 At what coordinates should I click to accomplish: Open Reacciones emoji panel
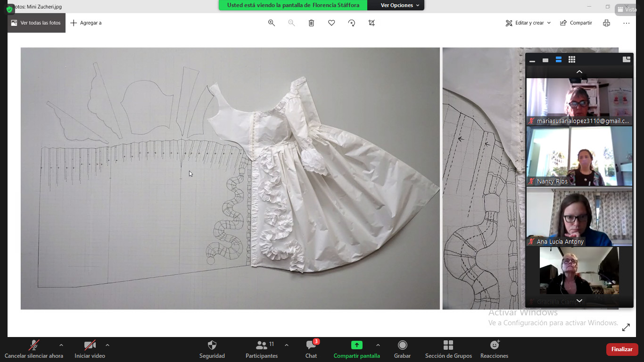tap(494, 349)
